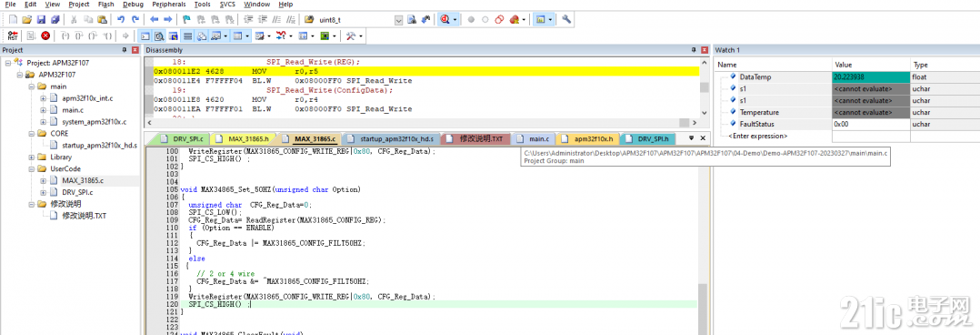Navigate forwards with the blue right arrow
This screenshot has height=335, width=980.
coord(167,19)
